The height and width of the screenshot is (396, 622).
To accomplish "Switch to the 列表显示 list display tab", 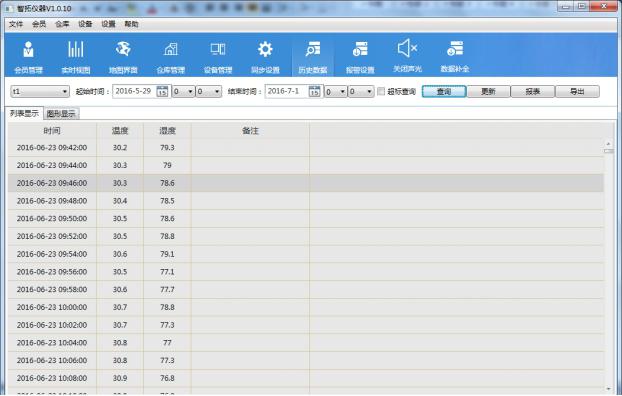I will pos(24,113).
